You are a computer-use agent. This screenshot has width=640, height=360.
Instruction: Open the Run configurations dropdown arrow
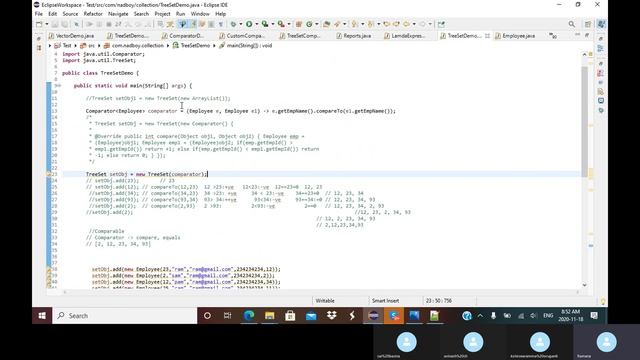[x=257, y=24]
